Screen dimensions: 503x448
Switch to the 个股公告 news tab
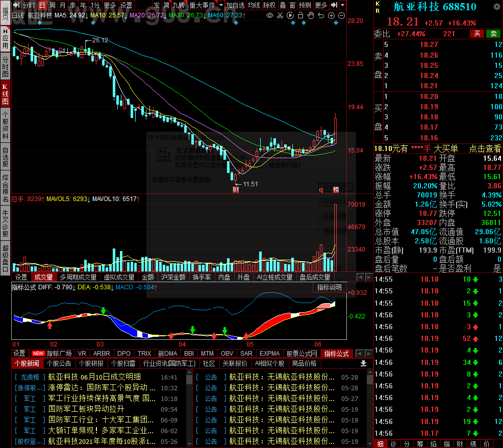(x=59, y=364)
